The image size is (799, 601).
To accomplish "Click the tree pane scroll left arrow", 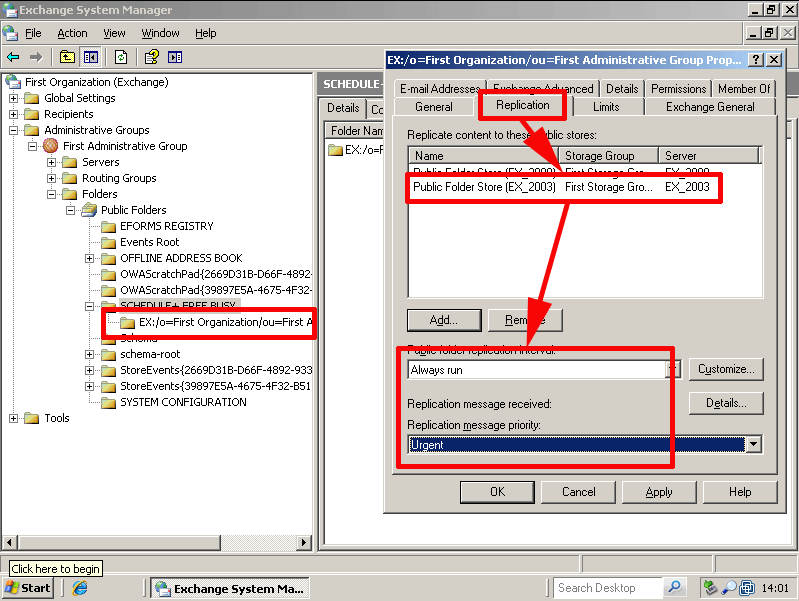I will click(x=10, y=542).
